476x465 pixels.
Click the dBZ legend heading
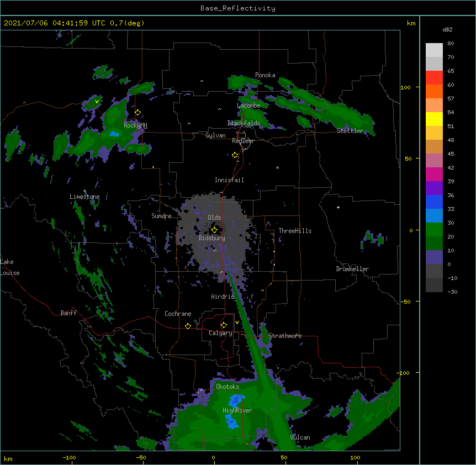coord(447,30)
